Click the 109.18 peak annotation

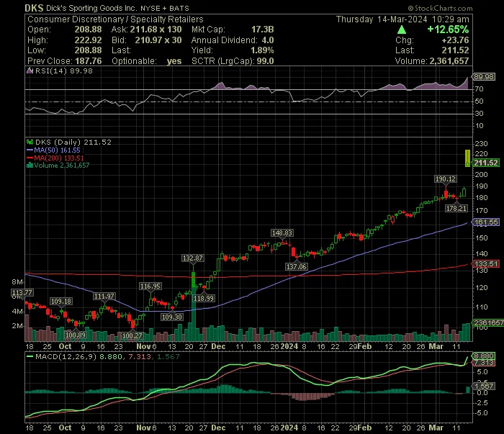61,302
